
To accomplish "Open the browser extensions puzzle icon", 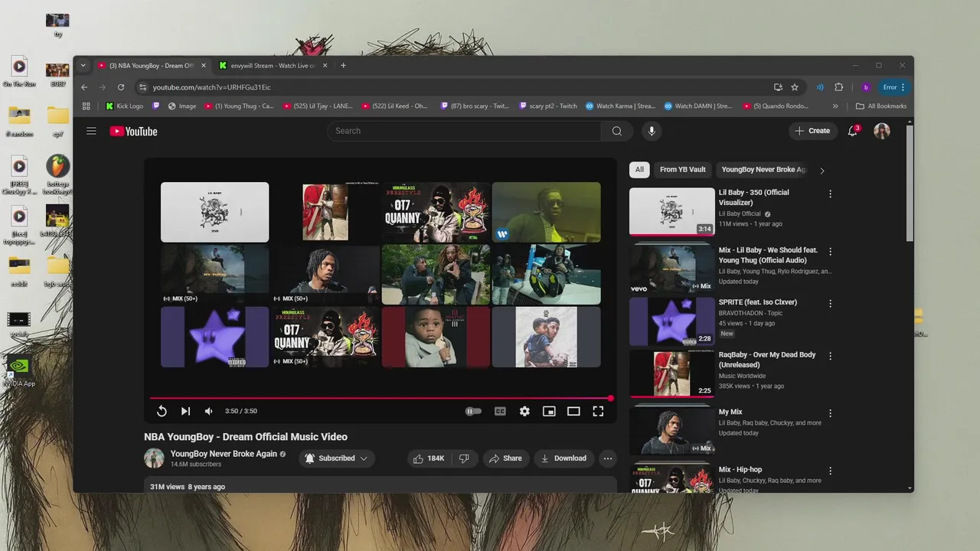I will [838, 87].
